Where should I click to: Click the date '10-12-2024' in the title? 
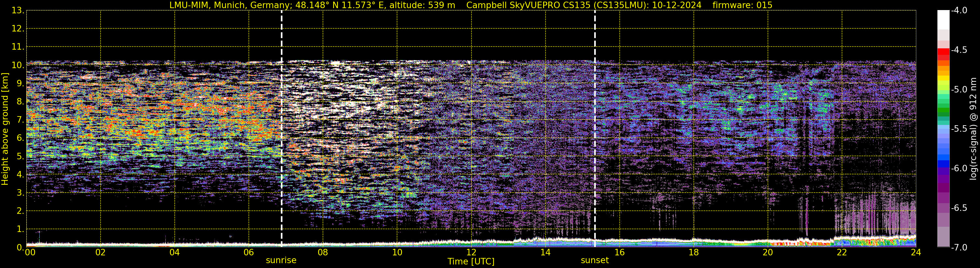[676, 5]
